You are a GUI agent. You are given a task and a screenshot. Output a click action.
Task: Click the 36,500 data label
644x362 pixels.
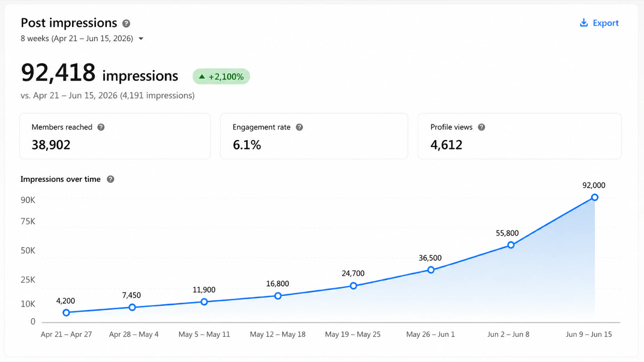tap(430, 258)
